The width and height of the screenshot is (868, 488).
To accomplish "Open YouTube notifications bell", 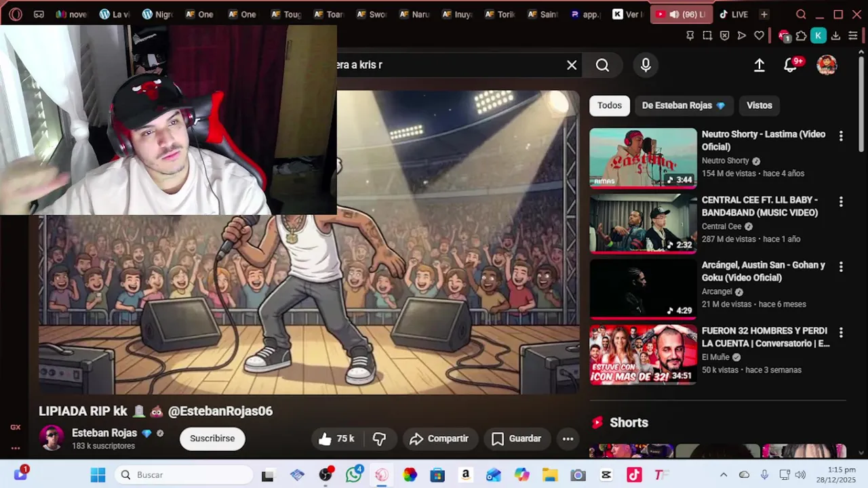I will coord(791,65).
